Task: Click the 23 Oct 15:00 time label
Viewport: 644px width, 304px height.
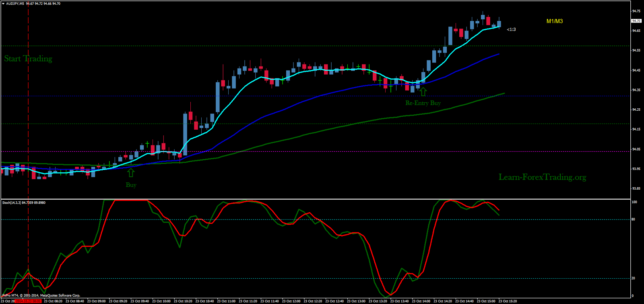Action: click(486, 301)
